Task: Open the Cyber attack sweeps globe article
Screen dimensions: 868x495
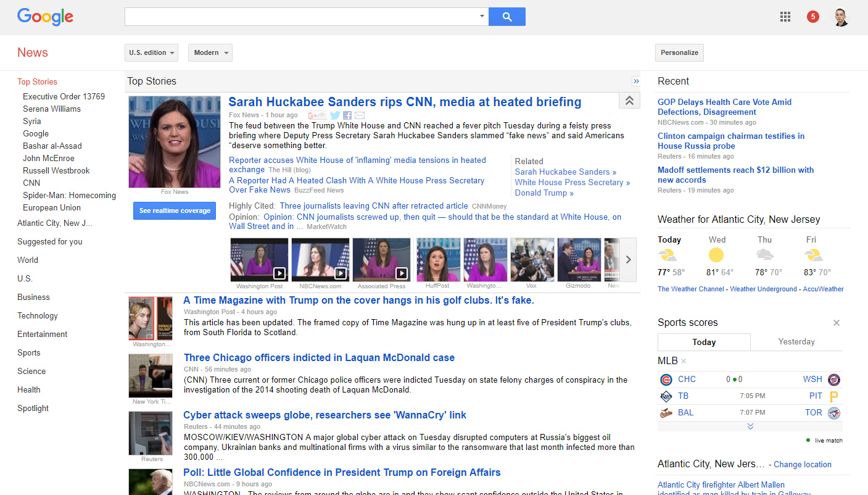Action: [x=324, y=415]
